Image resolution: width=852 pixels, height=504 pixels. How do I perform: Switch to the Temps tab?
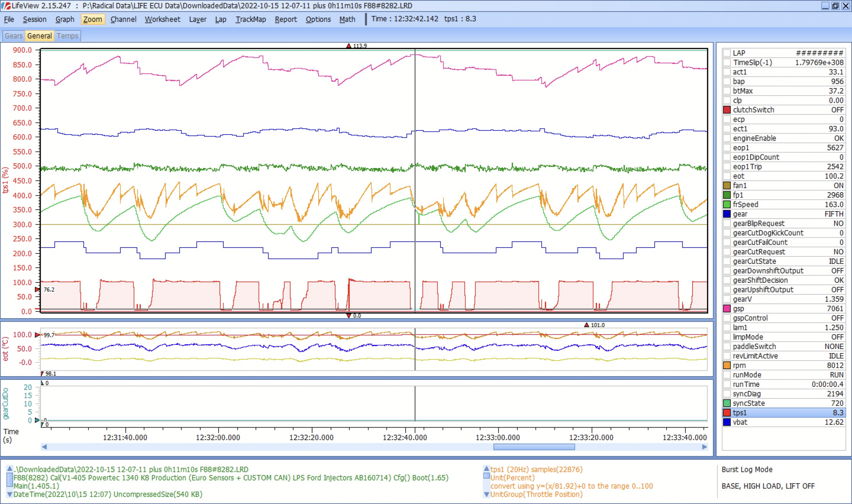click(68, 36)
